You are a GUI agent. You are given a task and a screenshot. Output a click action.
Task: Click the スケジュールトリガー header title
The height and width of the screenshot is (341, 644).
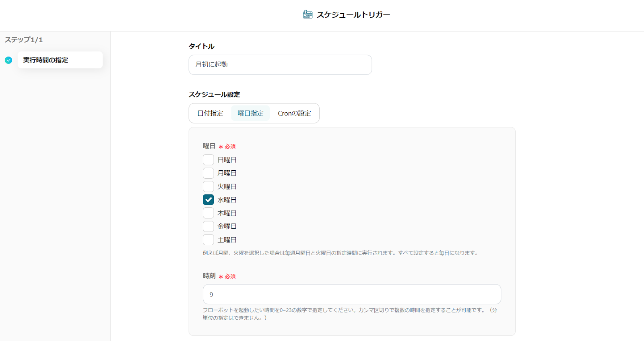click(x=353, y=15)
